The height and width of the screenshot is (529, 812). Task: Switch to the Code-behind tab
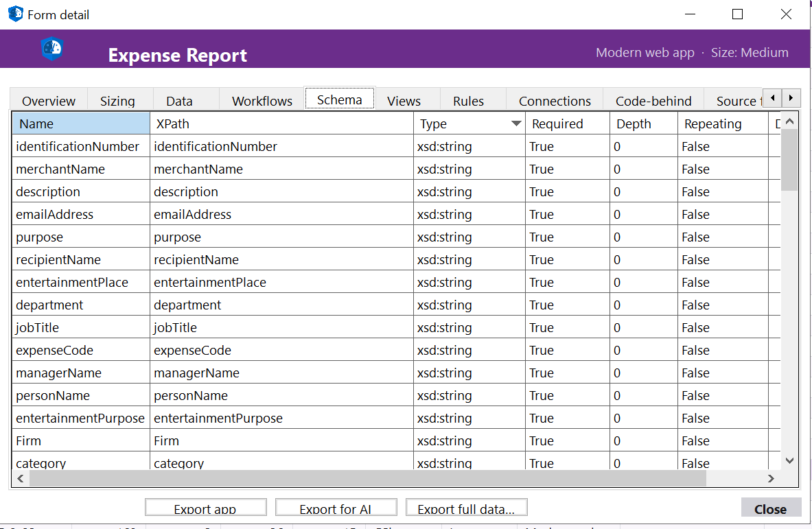(x=653, y=100)
